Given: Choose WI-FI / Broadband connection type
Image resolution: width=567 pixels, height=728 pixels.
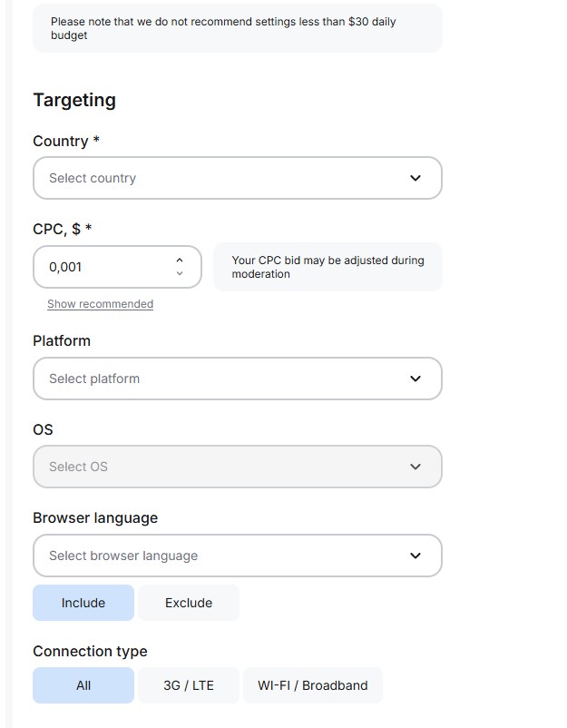Looking at the screenshot, I should click(x=313, y=685).
